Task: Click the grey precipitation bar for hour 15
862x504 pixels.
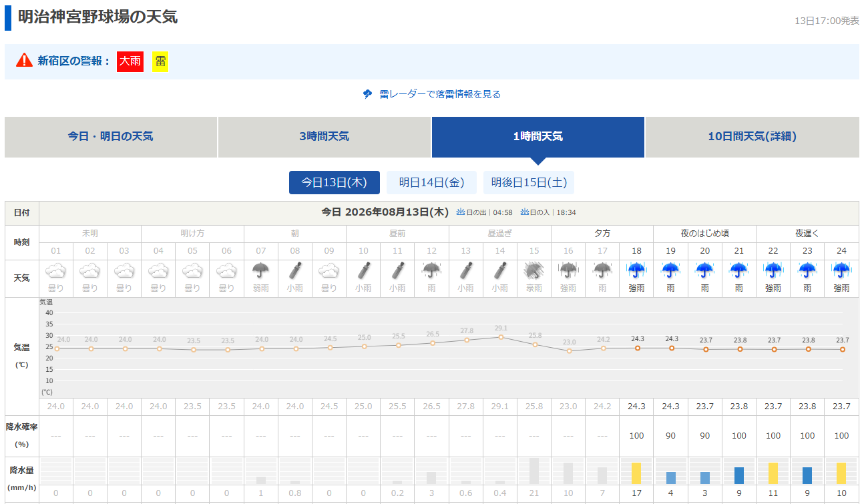Action: tap(534, 471)
